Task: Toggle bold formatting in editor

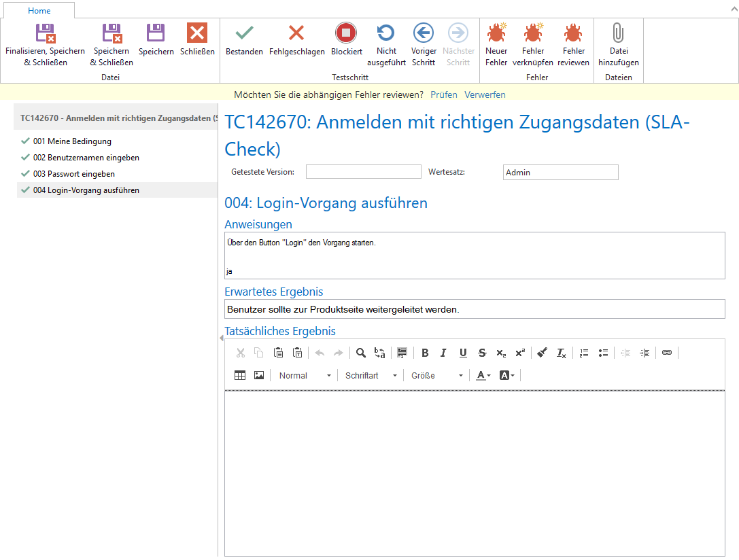Action: [x=425, y=353]
